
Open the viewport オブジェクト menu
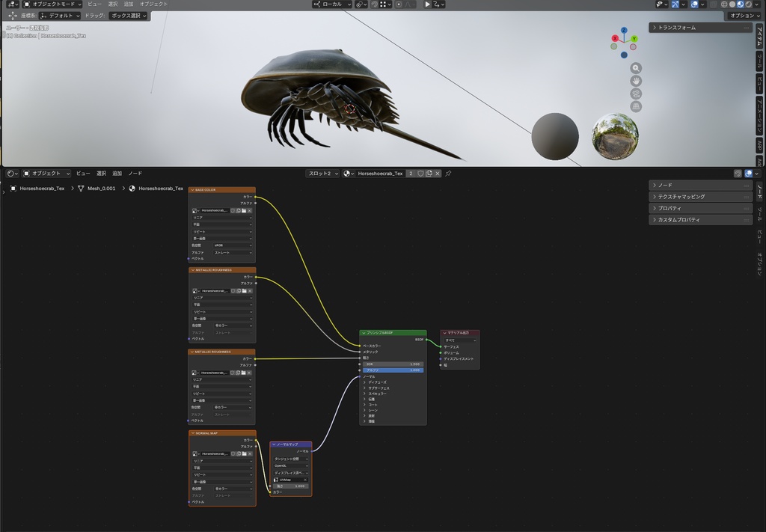[153, 4]
